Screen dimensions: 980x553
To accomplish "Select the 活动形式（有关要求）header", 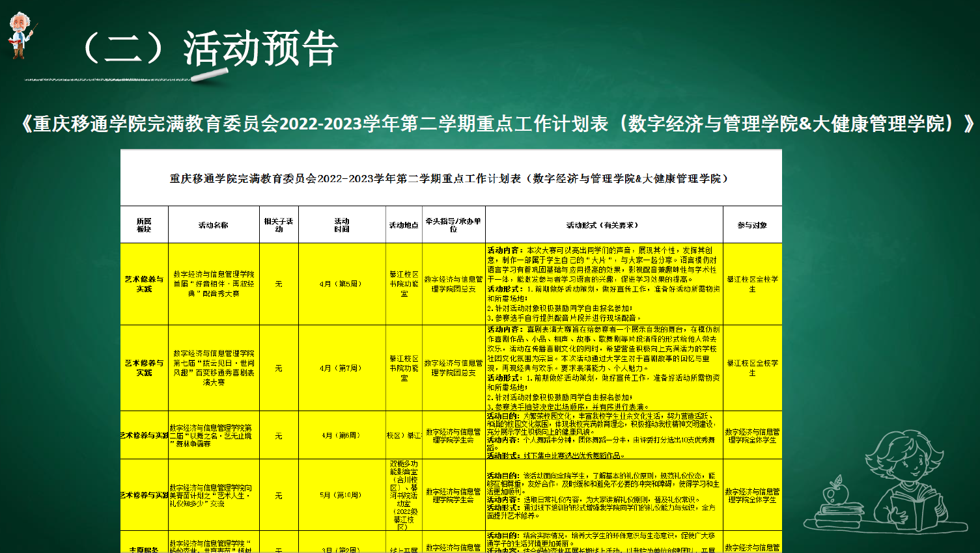I will 604,225.
